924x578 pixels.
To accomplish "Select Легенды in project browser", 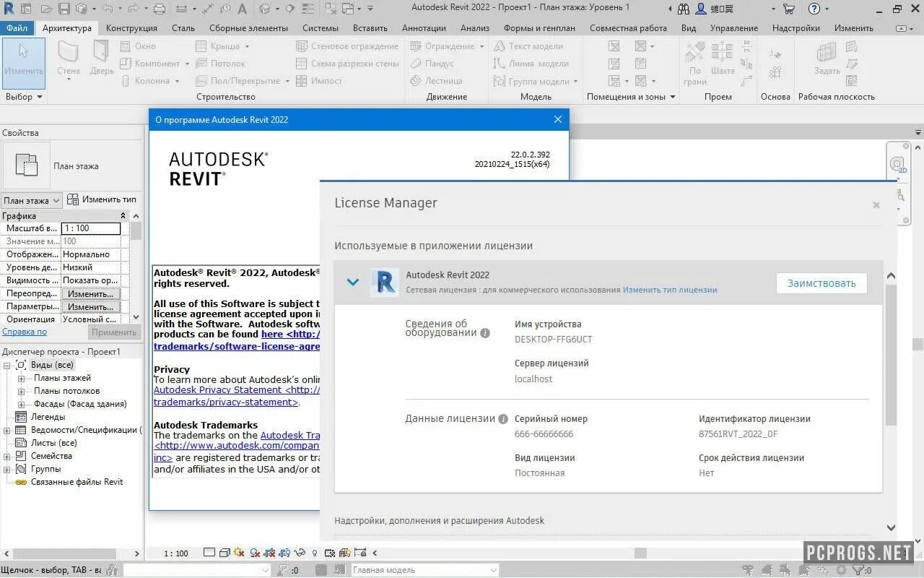I will click(48, 417).
